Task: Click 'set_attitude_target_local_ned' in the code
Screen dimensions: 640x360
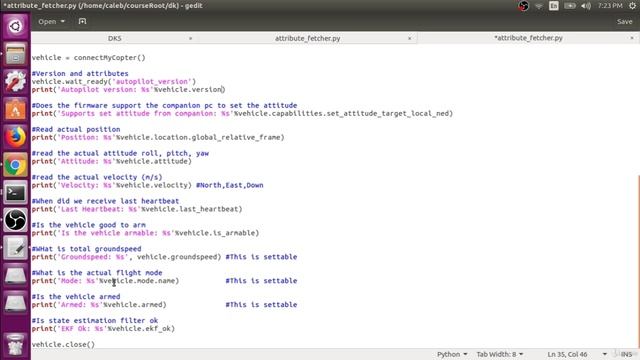Action: [x=388, y=113]
